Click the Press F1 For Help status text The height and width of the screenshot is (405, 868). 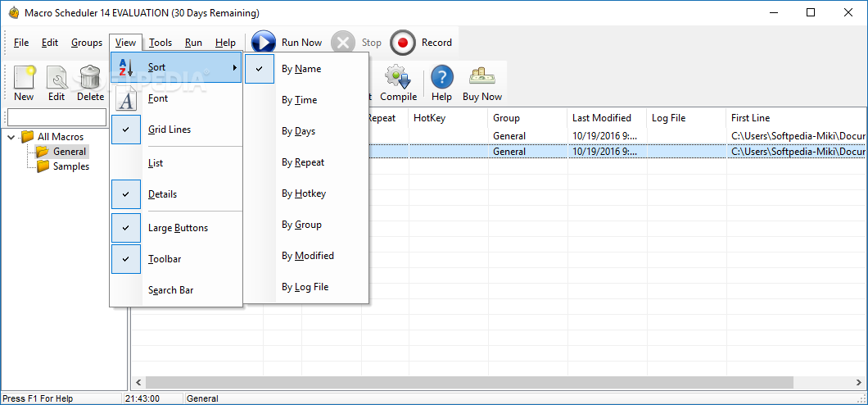[x=38, y=398]
